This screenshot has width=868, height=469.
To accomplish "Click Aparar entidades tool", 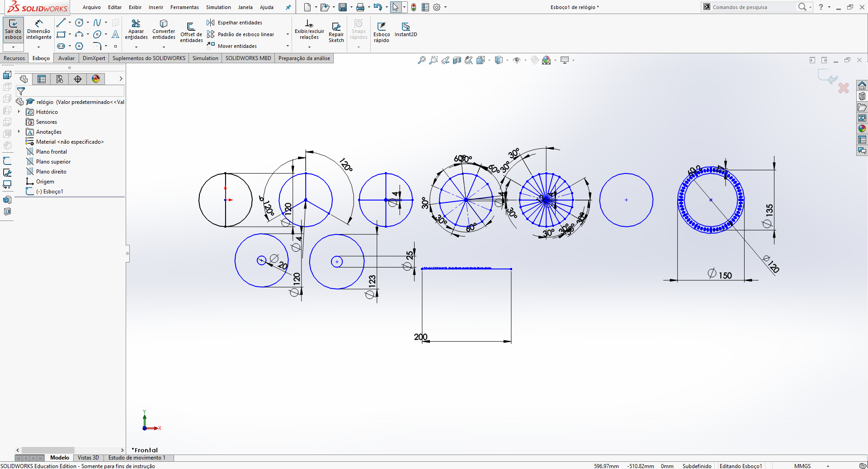I will [136, 29].
